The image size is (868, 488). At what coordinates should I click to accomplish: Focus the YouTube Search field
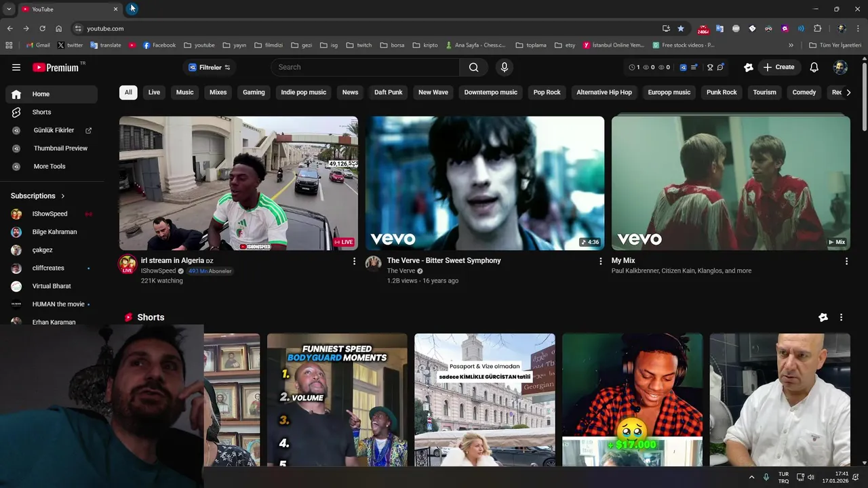point(366,67)
